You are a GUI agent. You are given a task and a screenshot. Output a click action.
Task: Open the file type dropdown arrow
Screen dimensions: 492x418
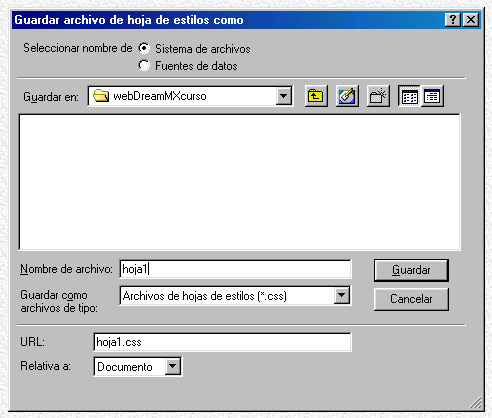pyautogui.click(x=342, y=295)
